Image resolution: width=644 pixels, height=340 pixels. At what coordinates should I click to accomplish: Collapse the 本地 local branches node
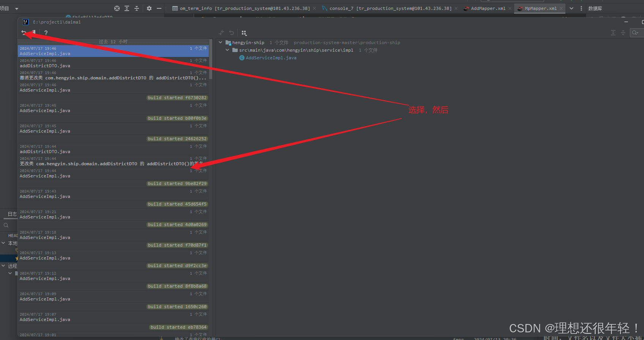click(3, 243)
